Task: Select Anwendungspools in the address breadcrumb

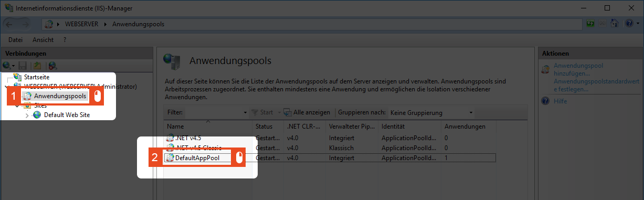Action: click(138, 24)
